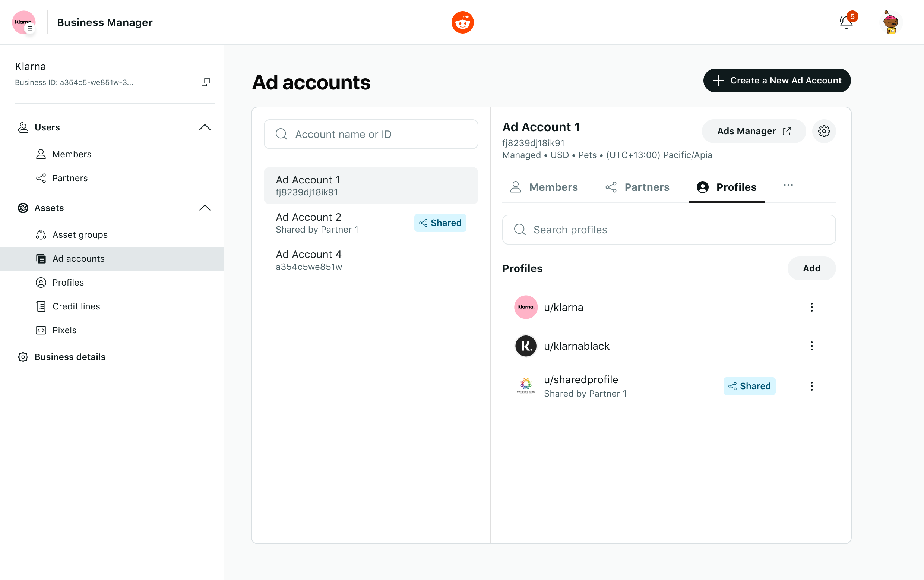Collapse the Assets section chevron
Image resolution: width=924 pixels, height=580 pixels.
tap(205, 208)
